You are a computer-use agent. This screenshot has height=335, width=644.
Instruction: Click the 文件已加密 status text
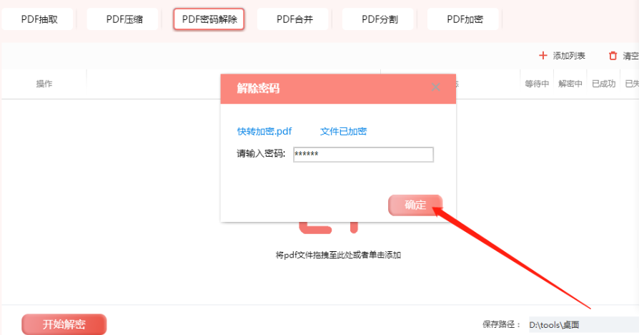(343, 131)
